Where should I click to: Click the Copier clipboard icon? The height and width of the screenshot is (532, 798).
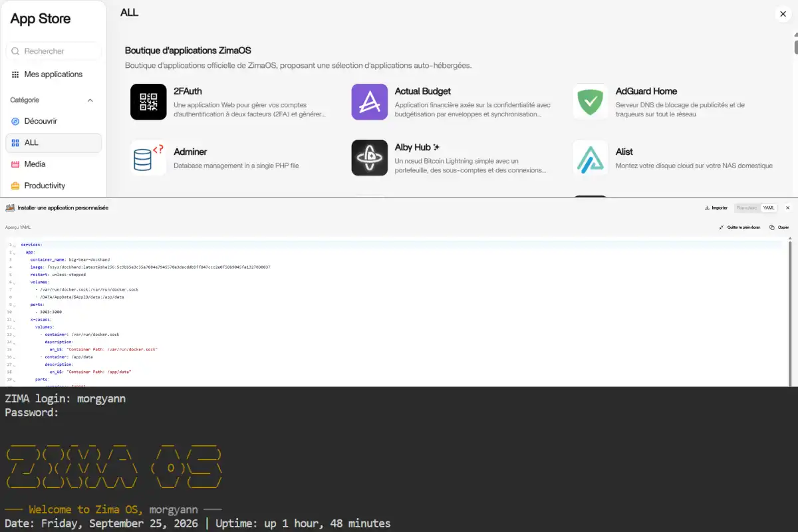772,227
